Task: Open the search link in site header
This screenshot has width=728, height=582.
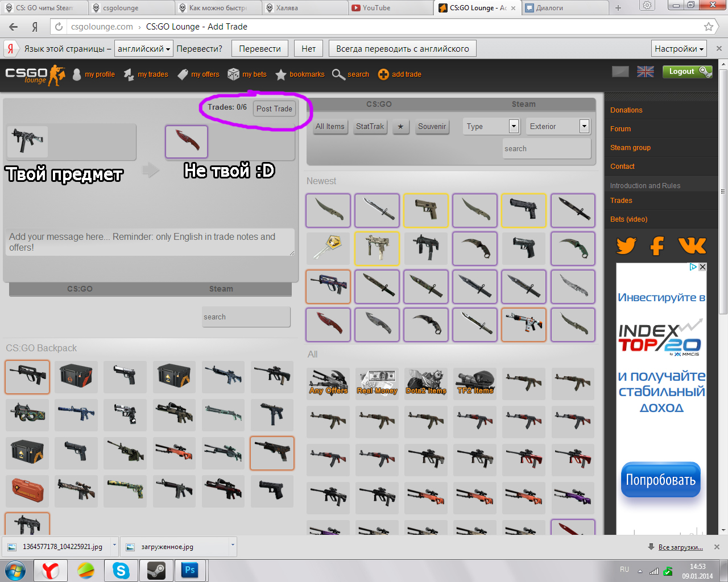Action: [x=358, y=74]
